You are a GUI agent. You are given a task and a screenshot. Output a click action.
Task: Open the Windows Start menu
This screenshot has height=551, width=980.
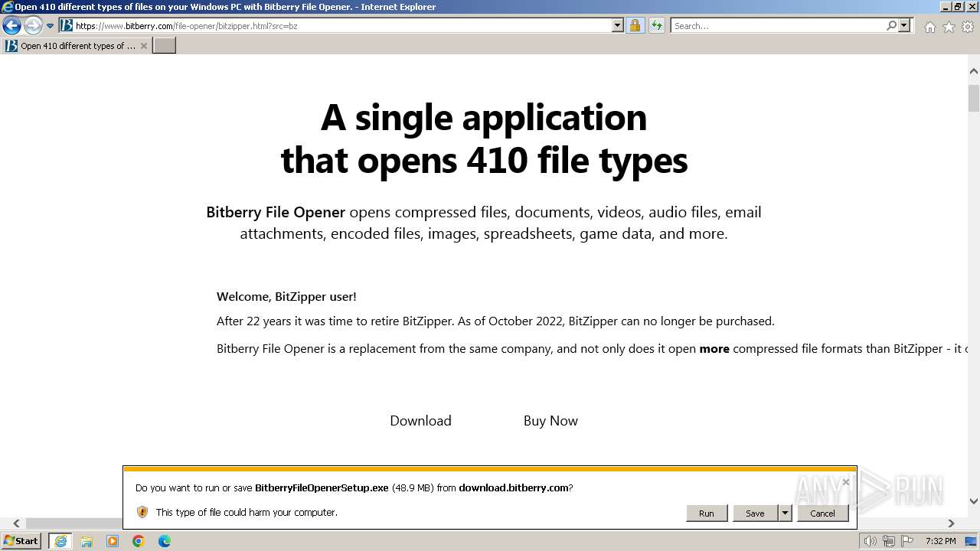21,541
